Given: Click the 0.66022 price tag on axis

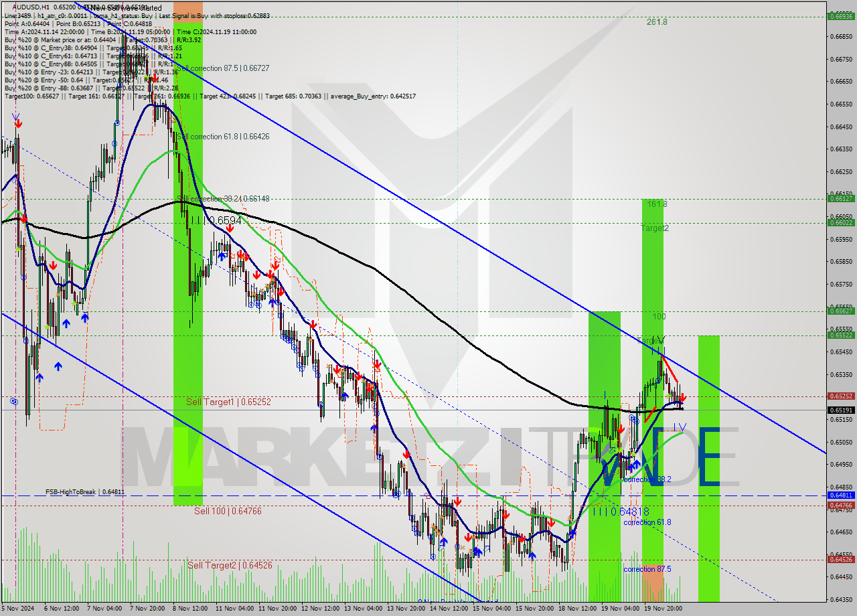Looking at the screenshot, I should (x=841, y=222).
